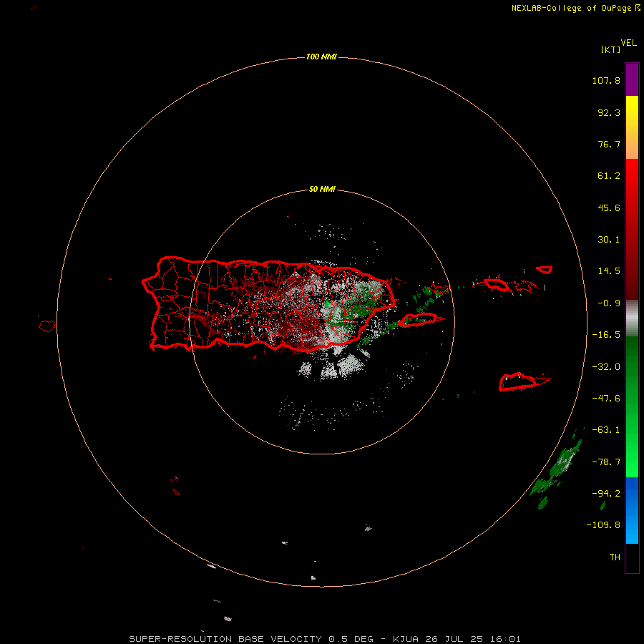Screen dimensions: 644x644
Task: Select the 30.1 legend value
Action: [x=609, y=240]
